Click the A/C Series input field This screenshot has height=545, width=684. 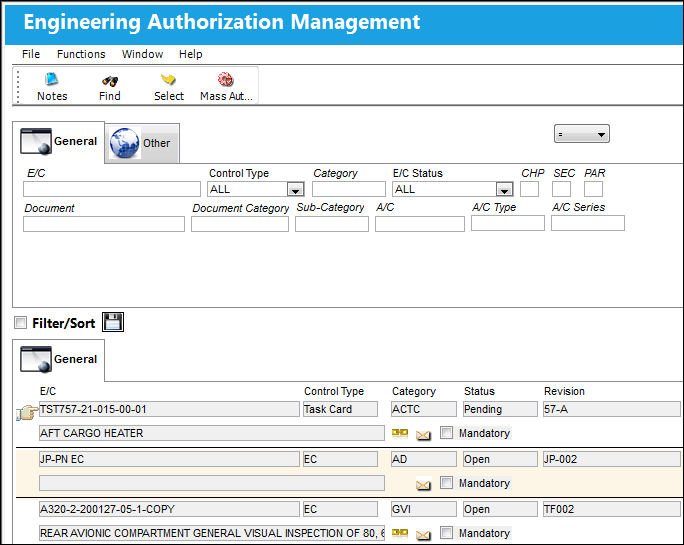(588, 223)
